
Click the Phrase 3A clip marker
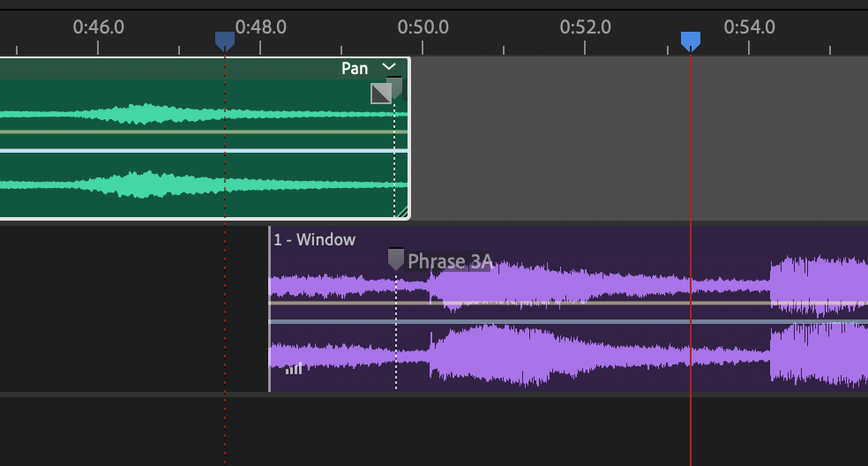(x=395, y=259)
